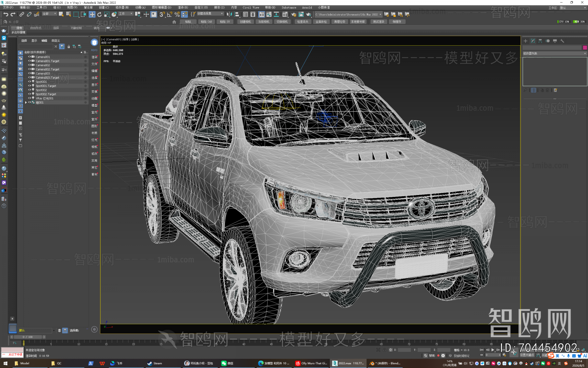
Task: Activate the Select and Link chain icon
Action: (x=22, y=14)
